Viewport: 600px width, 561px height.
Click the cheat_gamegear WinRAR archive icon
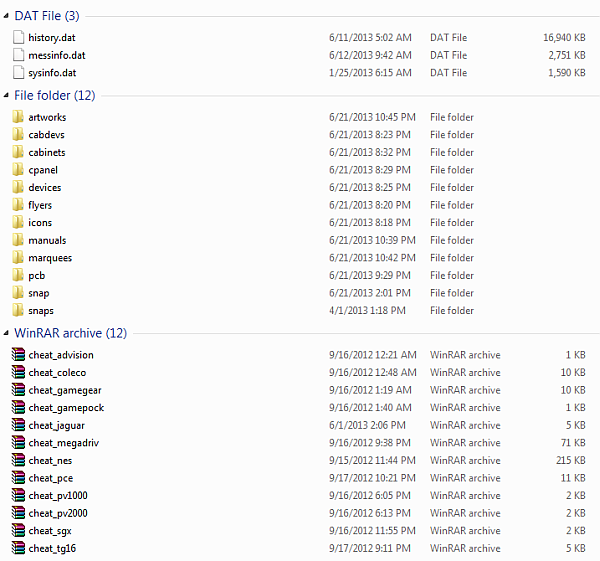coord(18,390)
